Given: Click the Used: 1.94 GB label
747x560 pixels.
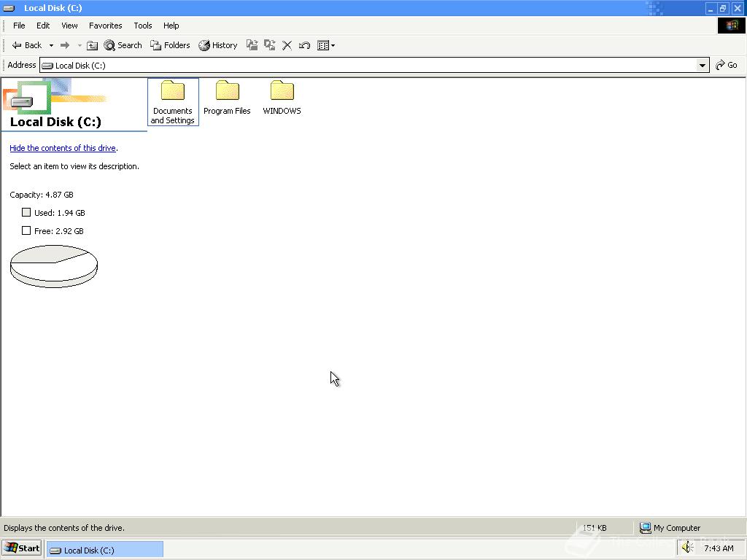Looking at the screenshot, I should click(60, 213).
